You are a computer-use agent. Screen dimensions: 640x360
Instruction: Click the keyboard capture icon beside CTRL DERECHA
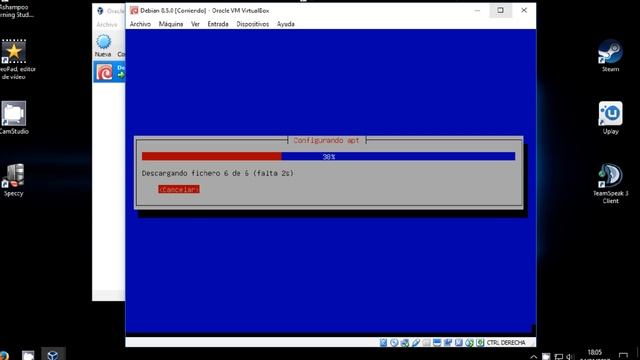480,342
